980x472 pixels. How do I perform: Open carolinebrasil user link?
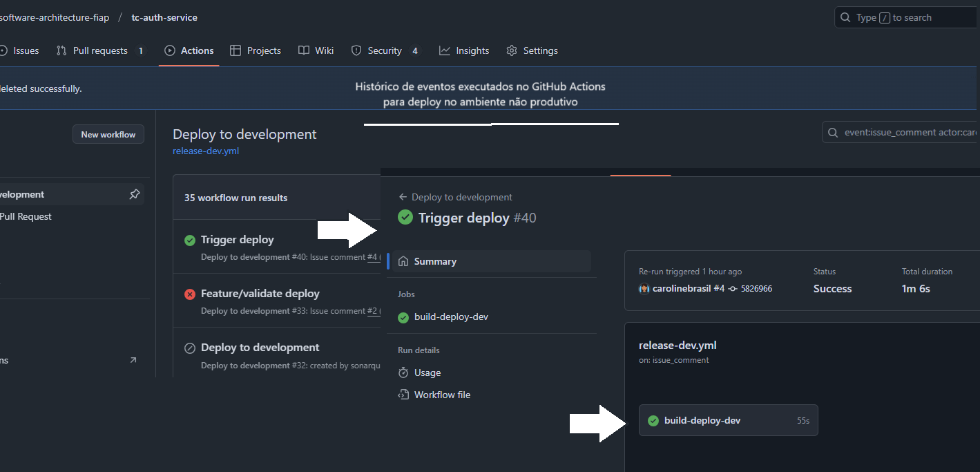coord(682,288)
